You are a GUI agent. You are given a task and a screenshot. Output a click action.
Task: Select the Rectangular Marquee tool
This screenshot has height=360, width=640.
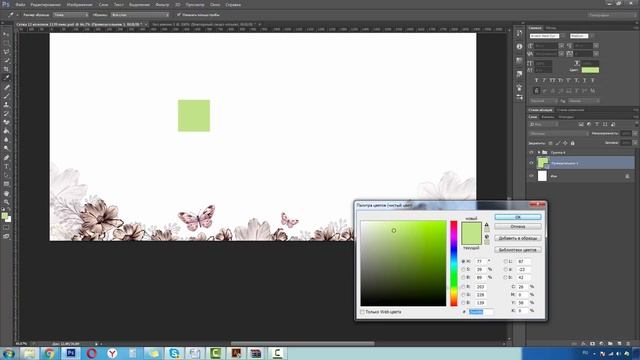pos(6,43)
